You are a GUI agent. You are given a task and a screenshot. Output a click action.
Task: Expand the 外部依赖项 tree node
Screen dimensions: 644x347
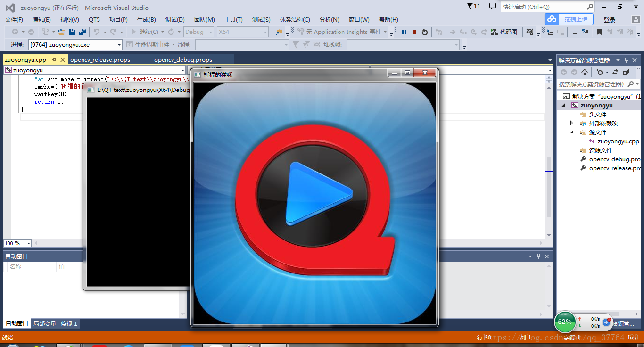tap(572, 123)
